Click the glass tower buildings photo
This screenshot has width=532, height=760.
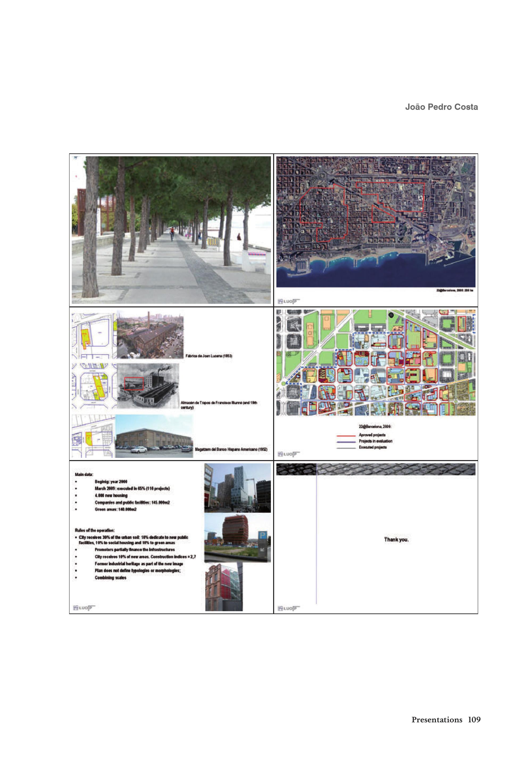237,488
